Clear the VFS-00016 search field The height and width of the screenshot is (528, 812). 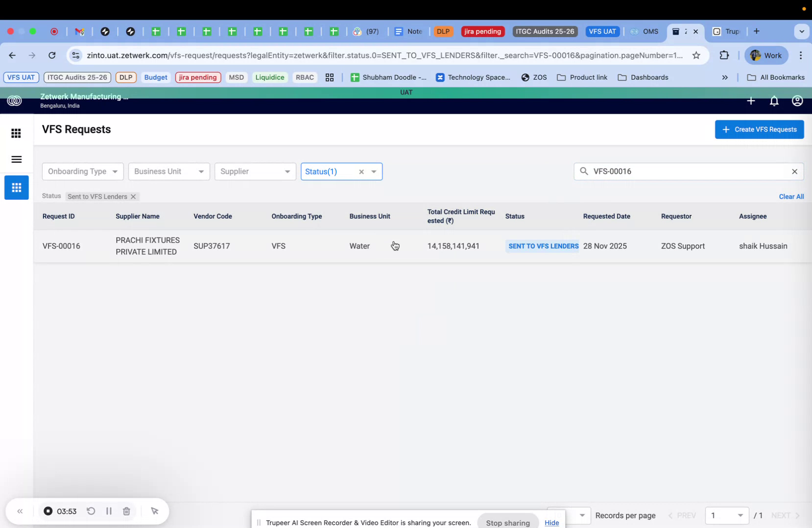point(794,171)
